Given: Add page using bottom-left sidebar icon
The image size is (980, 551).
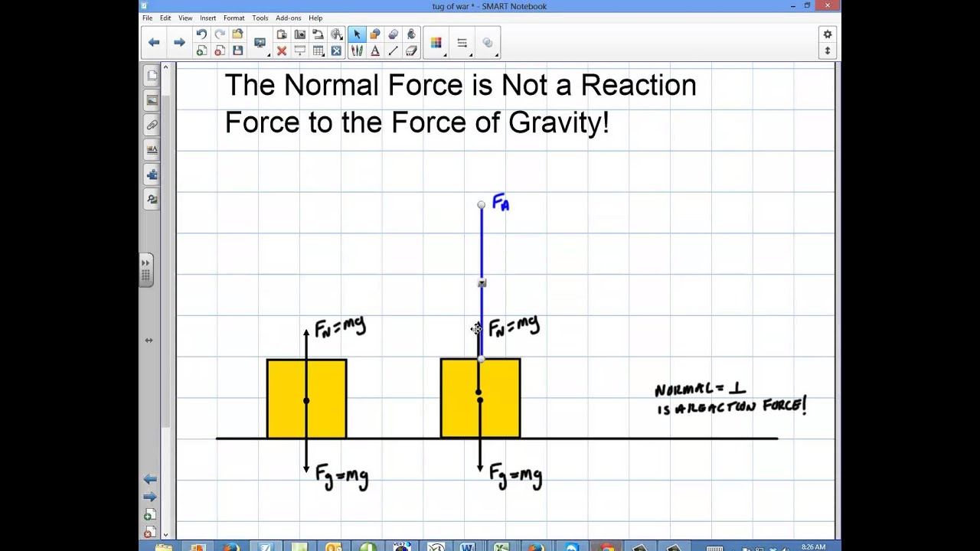Looking at the screenshot, I should (150, 515).
